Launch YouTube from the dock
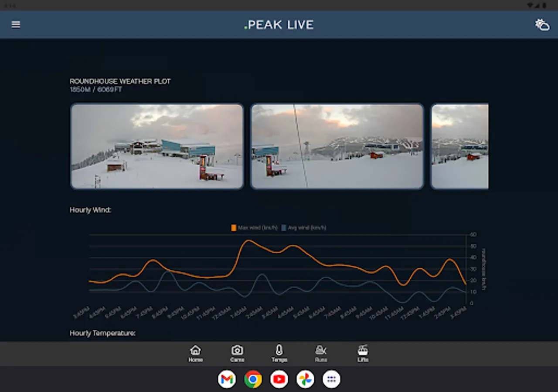This screenshot has height=392, width=558. coord(279,379)
